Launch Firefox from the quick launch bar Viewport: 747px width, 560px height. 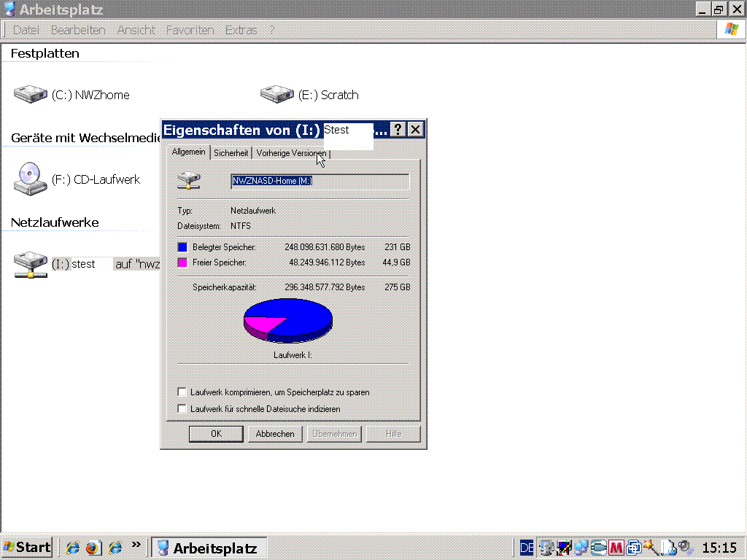pyautogui.click(x=93, y=548)
